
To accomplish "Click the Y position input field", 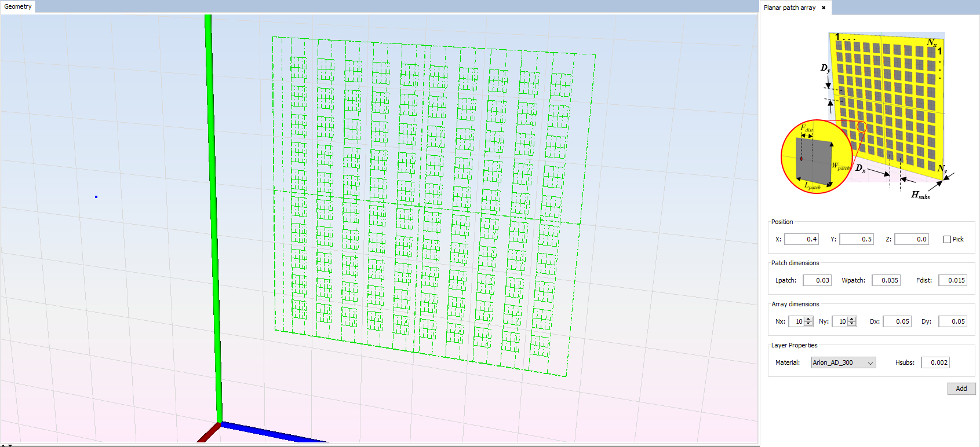I will tap(857, 239).
